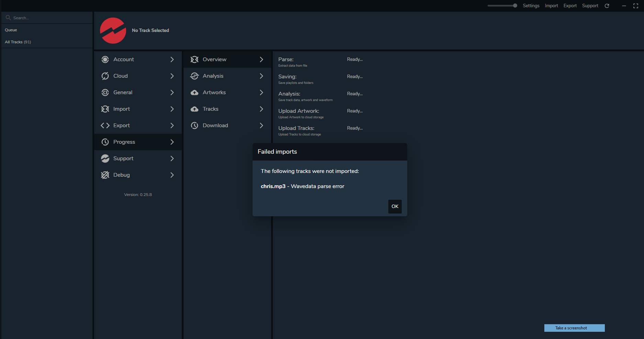This screenshot has height=339, width=644.
Task: Click the Account icon in settings list
Action: 105,59
